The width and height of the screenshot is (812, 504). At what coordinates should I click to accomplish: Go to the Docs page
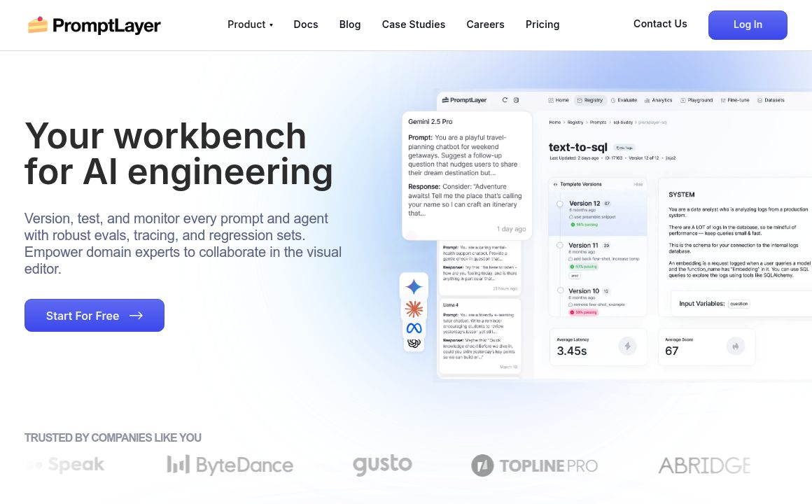point(306,24)
